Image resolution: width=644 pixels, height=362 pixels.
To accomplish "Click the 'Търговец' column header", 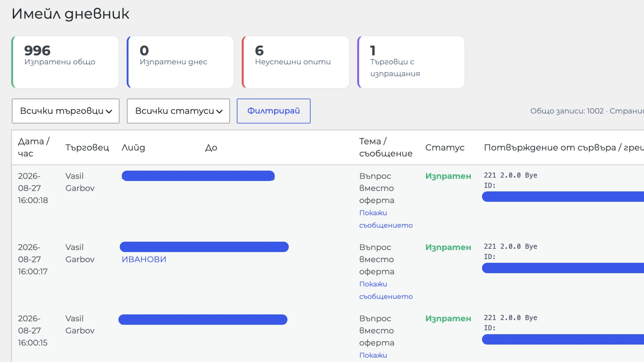I will (x=87, y=147).
